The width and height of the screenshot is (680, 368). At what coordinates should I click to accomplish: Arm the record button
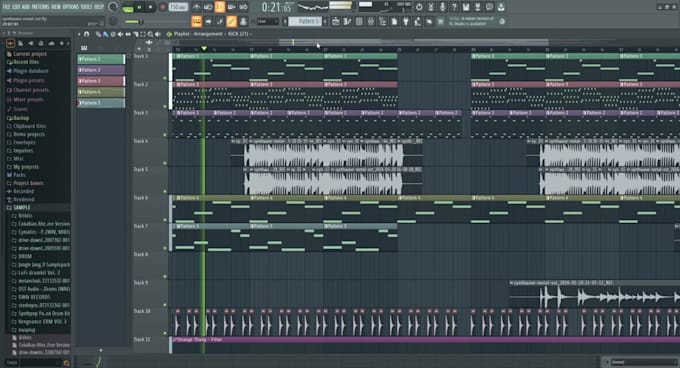[x=163, y=7]
